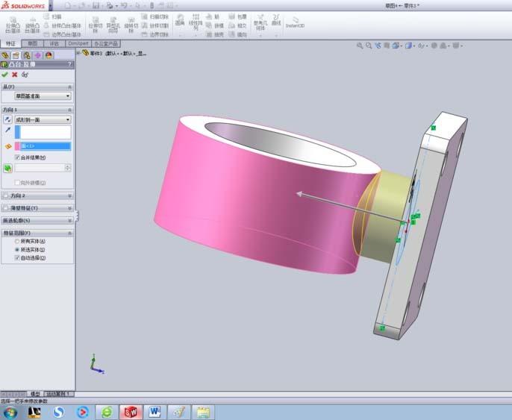The height and width of the screenshot is (420, 512).
Task: Click the Boundary Boss/Base (边界凸台/基体) tool
Action: 63,34
